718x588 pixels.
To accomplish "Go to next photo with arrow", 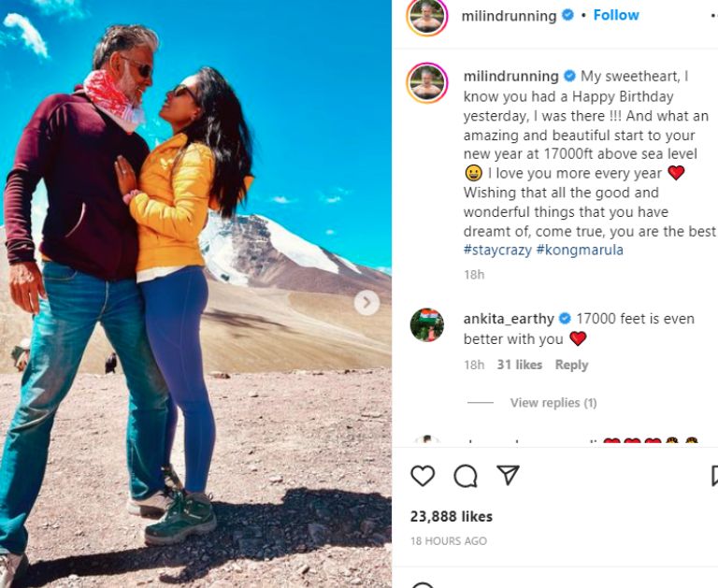I will (x=366, y=303).
